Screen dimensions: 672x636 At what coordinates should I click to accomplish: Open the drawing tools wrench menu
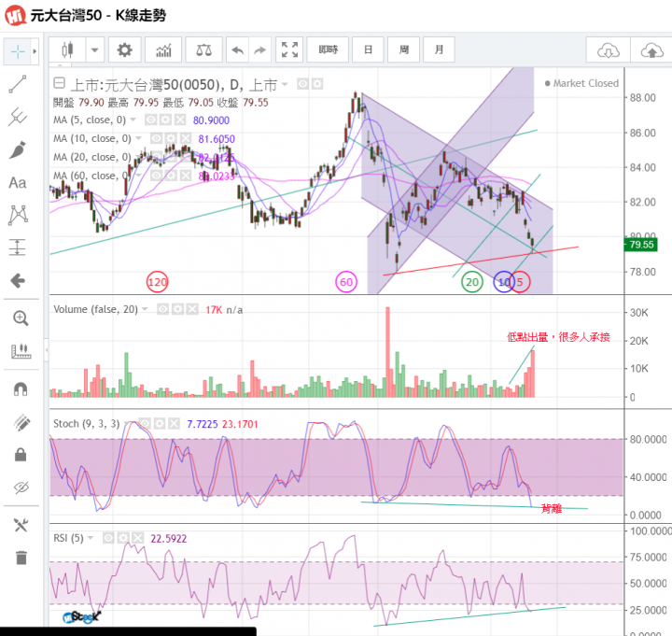21,525
